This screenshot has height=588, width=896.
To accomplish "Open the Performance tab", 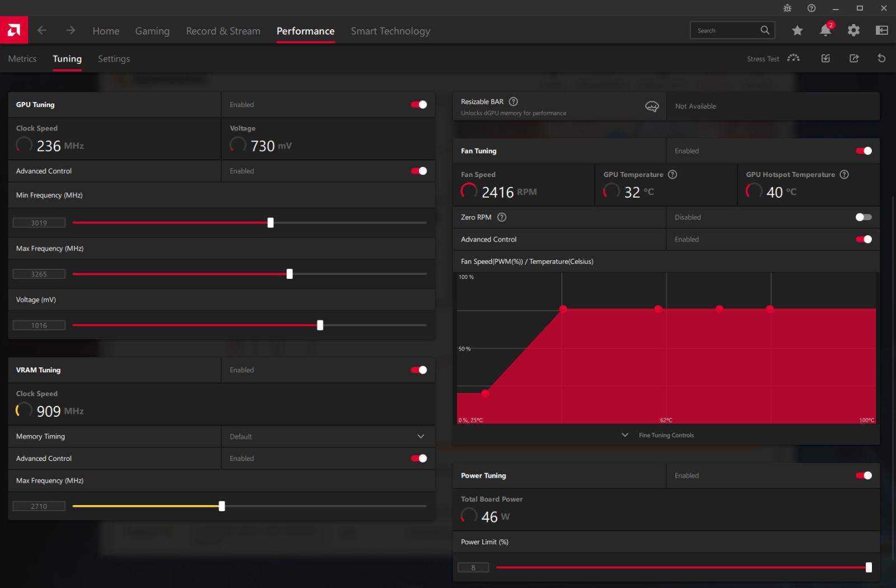I will coord(306,31).
